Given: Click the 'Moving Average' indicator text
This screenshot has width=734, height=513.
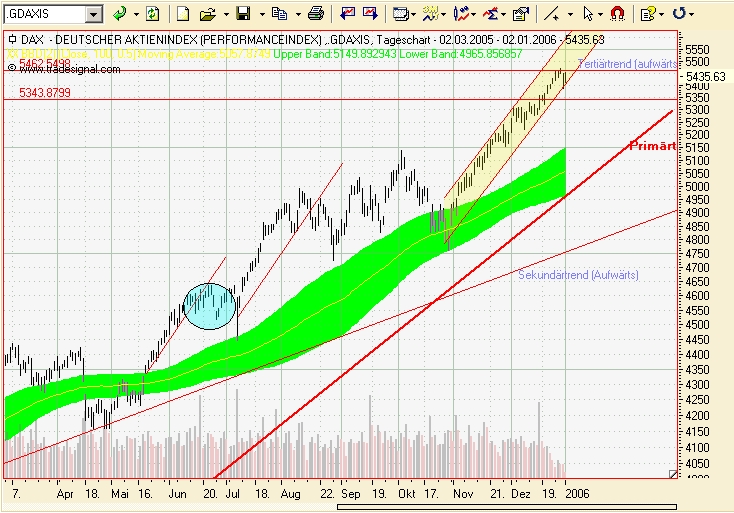Looking at the screenshot, I should [x=204, y=54].
